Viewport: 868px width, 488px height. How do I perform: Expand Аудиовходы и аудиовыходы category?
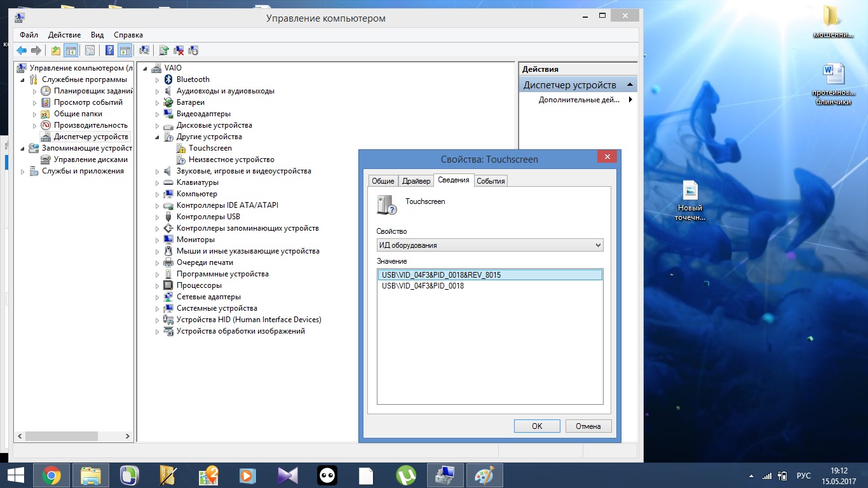point(158,91)
